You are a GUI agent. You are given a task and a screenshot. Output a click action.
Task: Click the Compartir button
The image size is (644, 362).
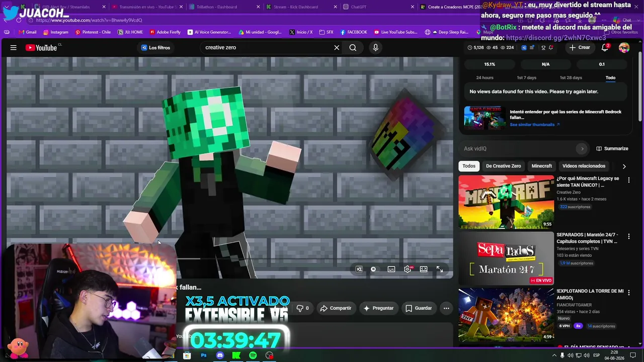coord(336,308)
